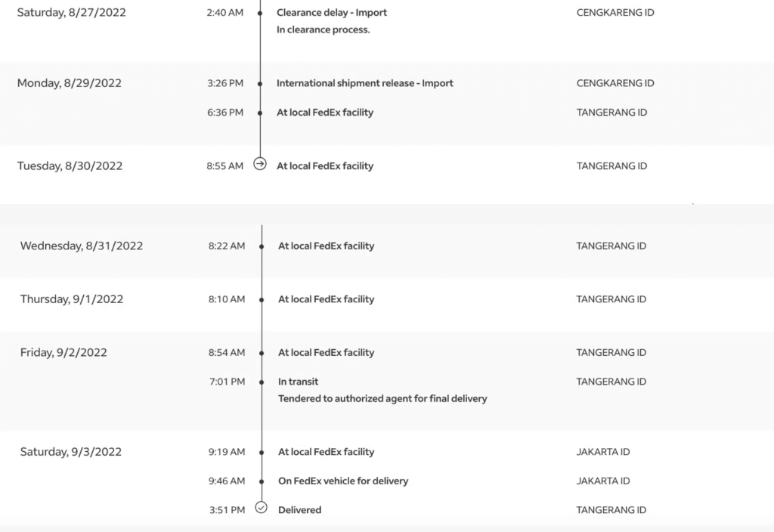Select the 3:51 PM delivery time
This screenshot has height=532, width=774.
(227, 510)
